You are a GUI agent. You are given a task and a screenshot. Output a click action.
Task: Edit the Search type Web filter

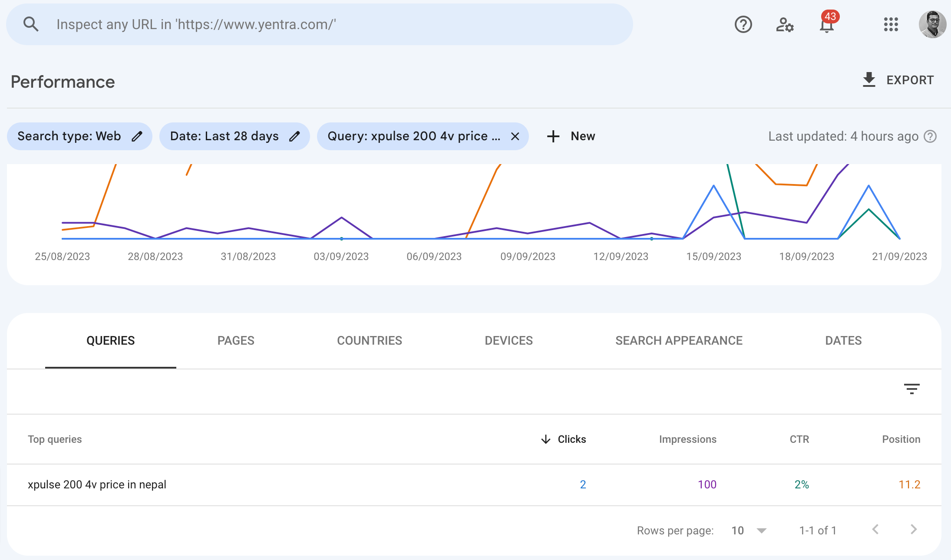click(x=137, y=136)
